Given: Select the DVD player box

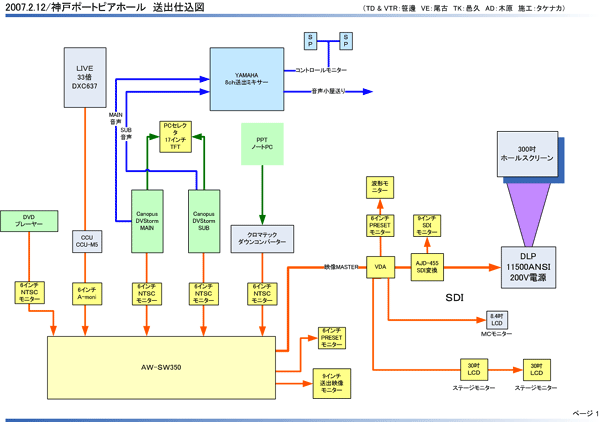Looking at the screenshot, I should (x=30, y=220).
